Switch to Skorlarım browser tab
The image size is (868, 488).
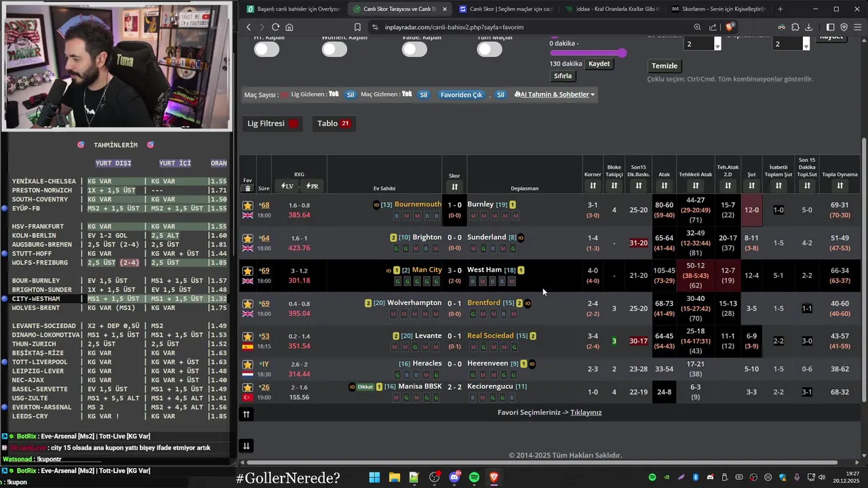coord(719,9)
